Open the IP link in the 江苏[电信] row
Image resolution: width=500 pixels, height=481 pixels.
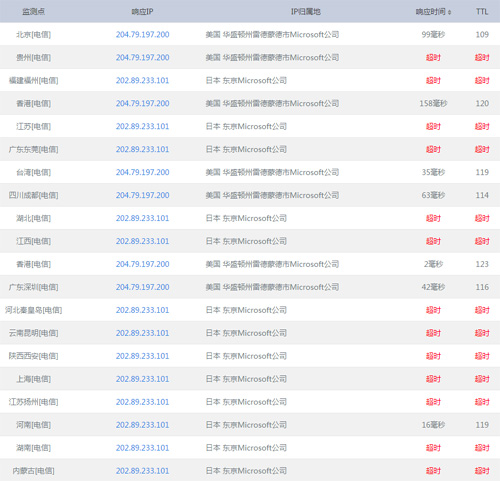click(143, 126)
